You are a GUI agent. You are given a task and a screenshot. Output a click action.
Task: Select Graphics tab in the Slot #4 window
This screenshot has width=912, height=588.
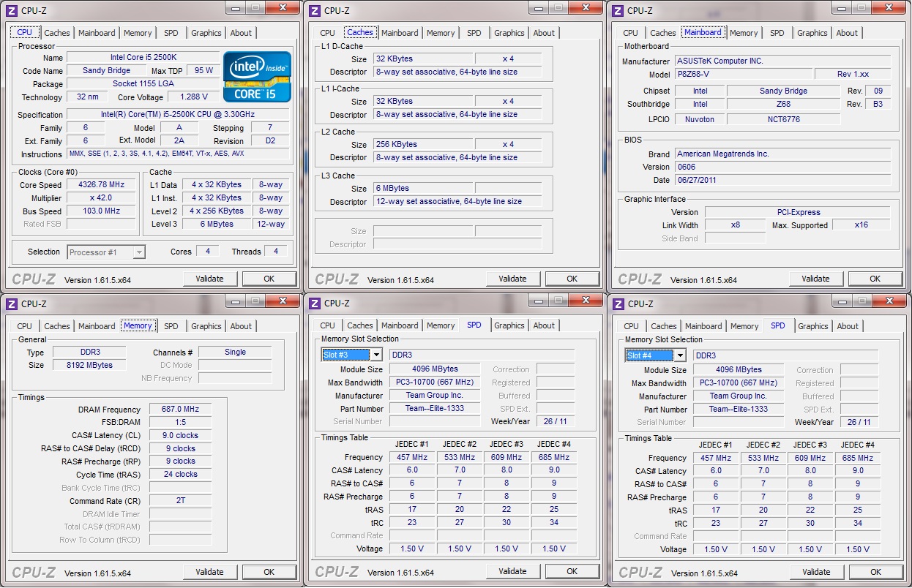coord(813,326)
